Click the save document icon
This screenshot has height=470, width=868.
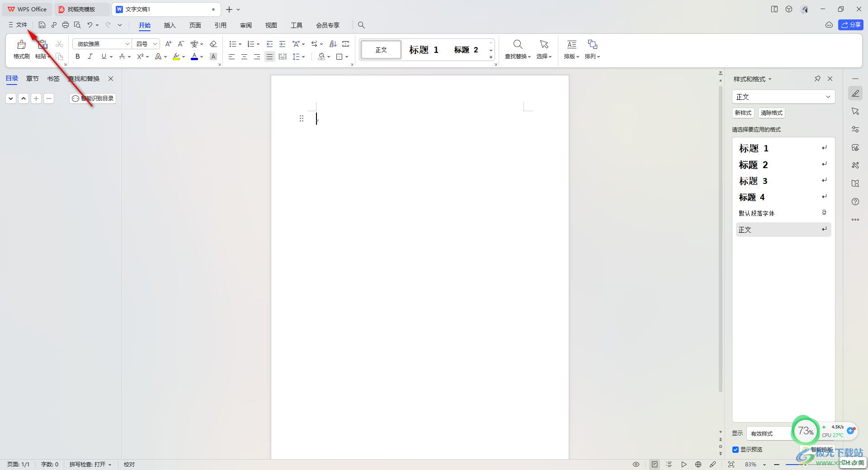42,25
